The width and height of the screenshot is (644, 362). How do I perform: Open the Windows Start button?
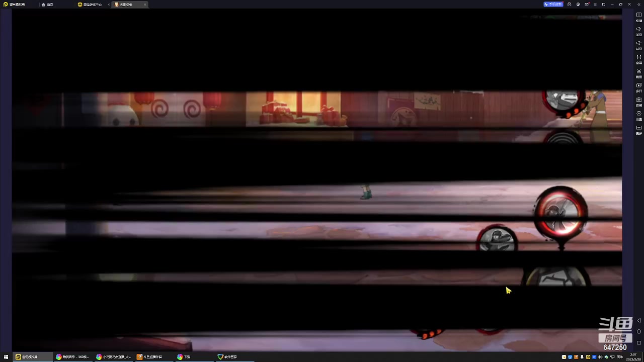pos(6,357)
